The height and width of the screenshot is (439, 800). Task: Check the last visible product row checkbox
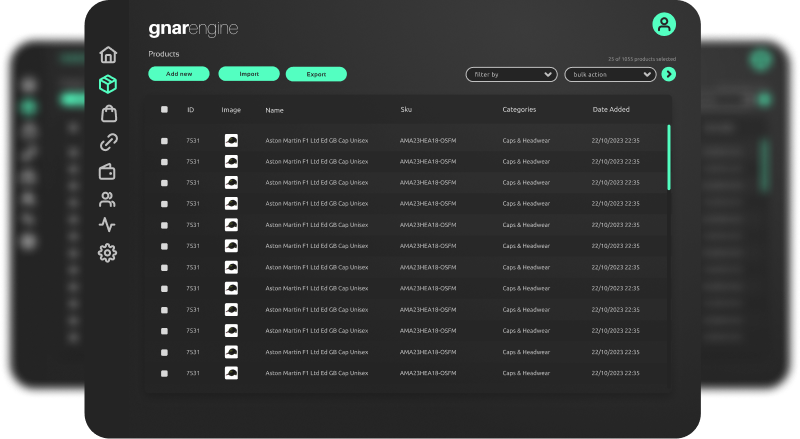(x=164, y=373)
